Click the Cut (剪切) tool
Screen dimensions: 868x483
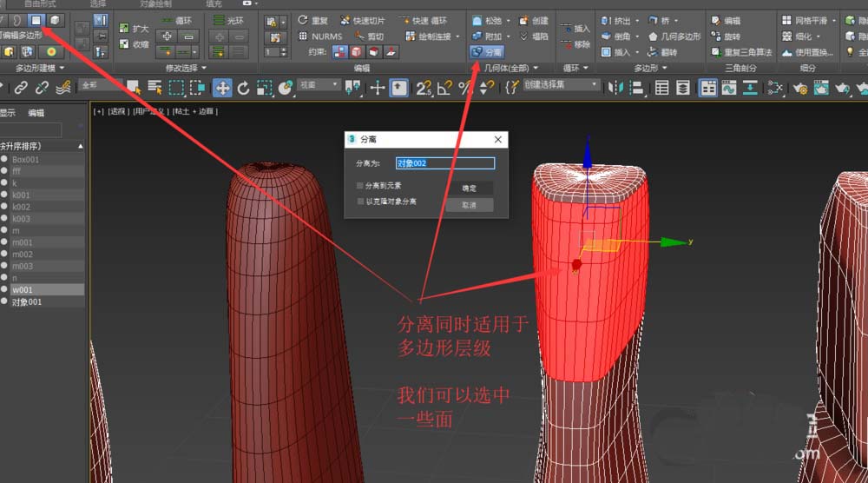(369, 36)
